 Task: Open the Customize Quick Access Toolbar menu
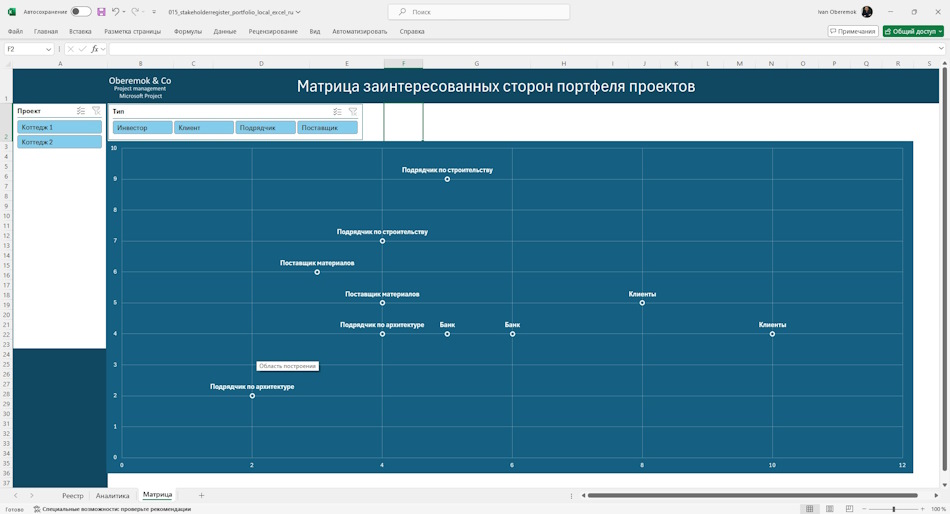pyautogui.click(x=154, y=12)
